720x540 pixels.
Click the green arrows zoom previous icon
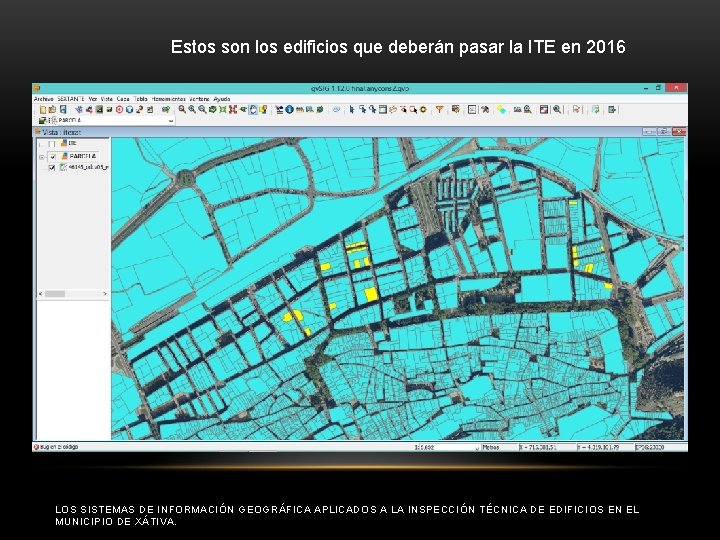tap(212, 109)
